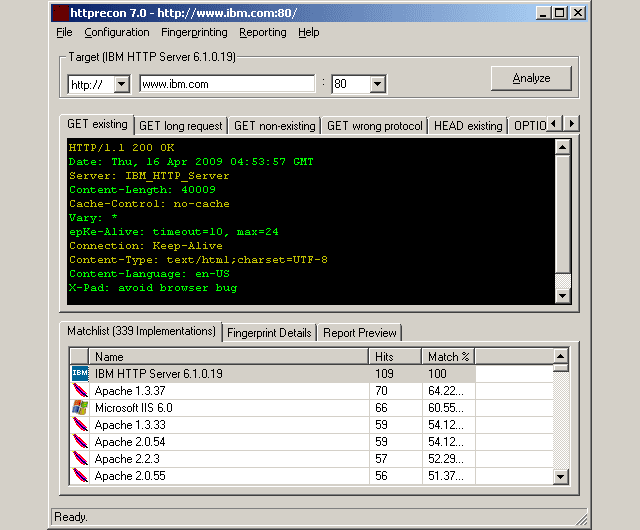Select the IBM HTTP Server 6.1.0.19 row
Screen dimensions: 640x530
click(x=273, y=374)
